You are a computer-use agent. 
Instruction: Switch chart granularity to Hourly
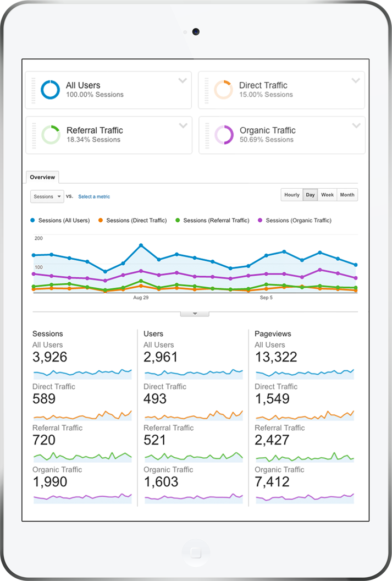(291, 195)
